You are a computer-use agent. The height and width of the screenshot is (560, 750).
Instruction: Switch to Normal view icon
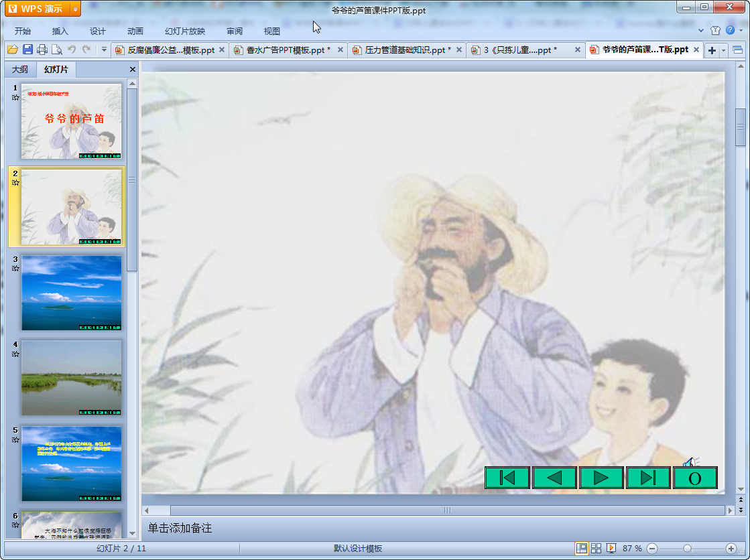coord(582,548)
